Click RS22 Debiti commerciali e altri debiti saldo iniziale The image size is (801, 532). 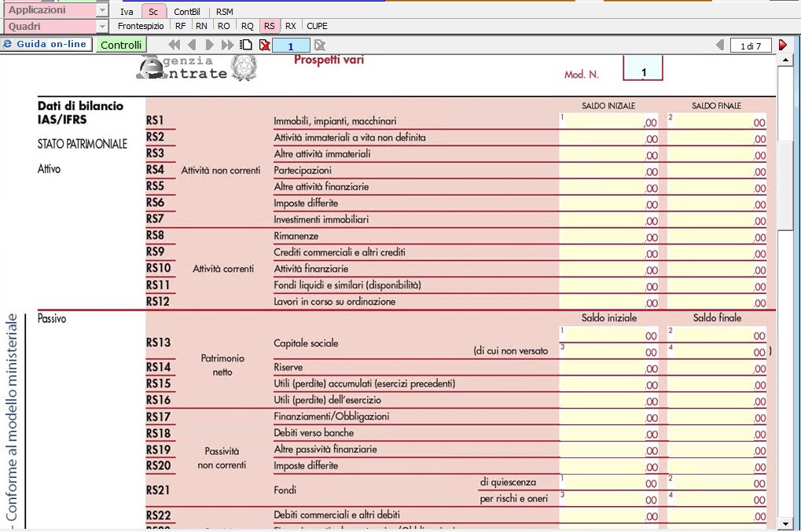click(x=608, y=515)
